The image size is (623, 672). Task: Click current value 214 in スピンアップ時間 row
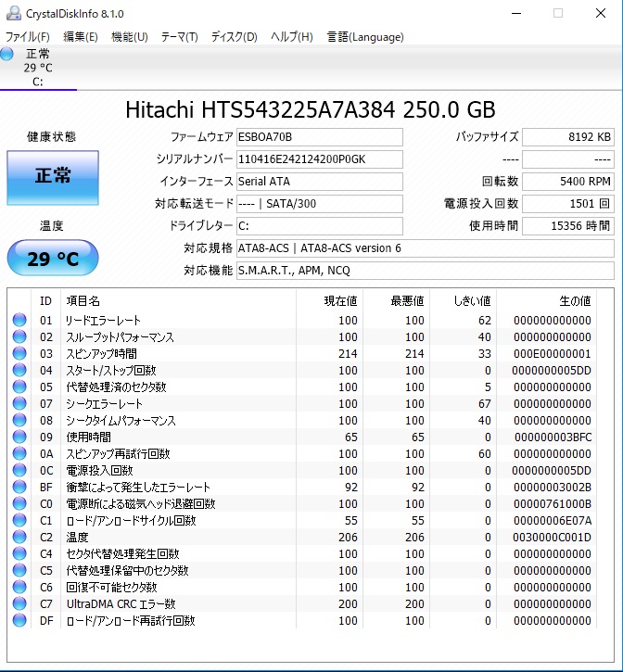point(348,353)
